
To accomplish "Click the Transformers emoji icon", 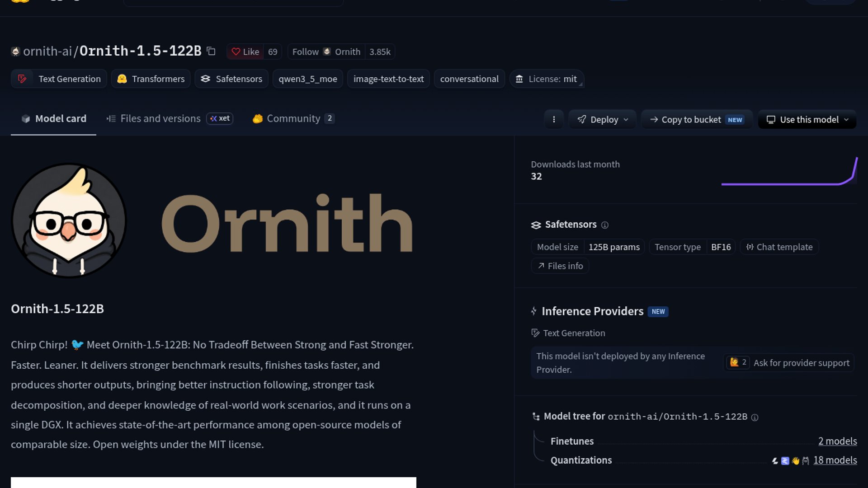I will 122,79.
